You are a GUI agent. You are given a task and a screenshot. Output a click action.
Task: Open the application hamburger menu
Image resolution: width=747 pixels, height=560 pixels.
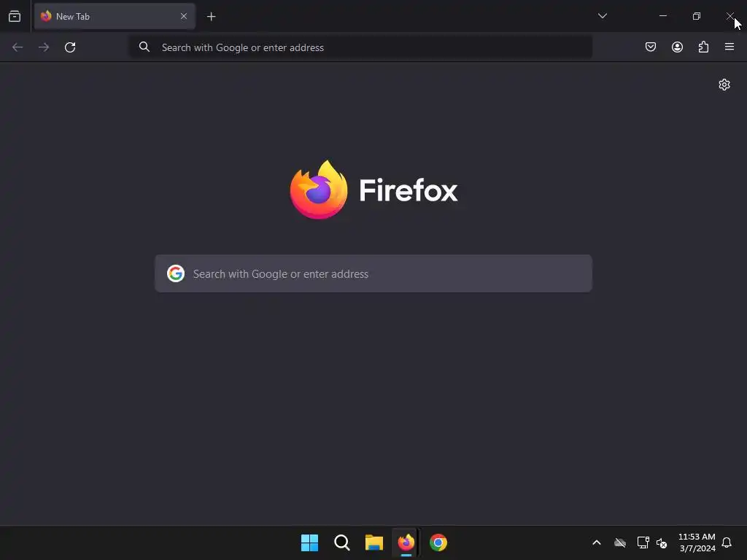[x=729, y=47]
